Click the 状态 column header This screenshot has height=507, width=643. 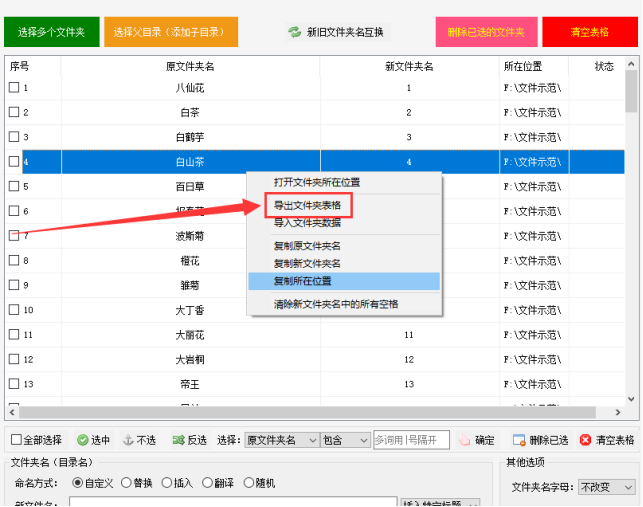click(x=597, y=66)
